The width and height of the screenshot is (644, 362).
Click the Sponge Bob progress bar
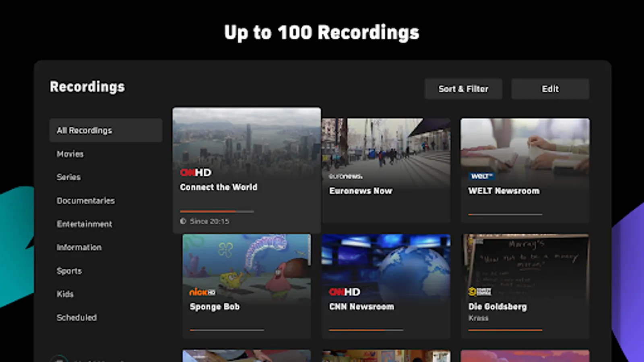(x=227, y=330)
